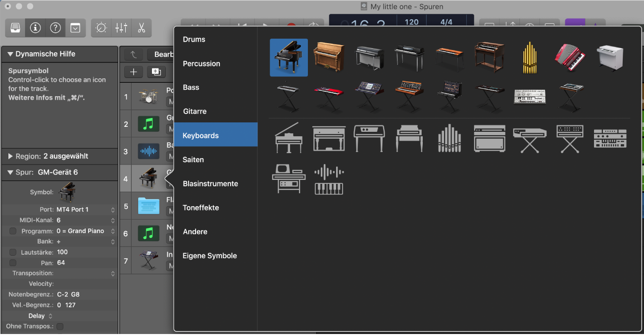Select the waveform with keyboard icon

pos(329,179)
